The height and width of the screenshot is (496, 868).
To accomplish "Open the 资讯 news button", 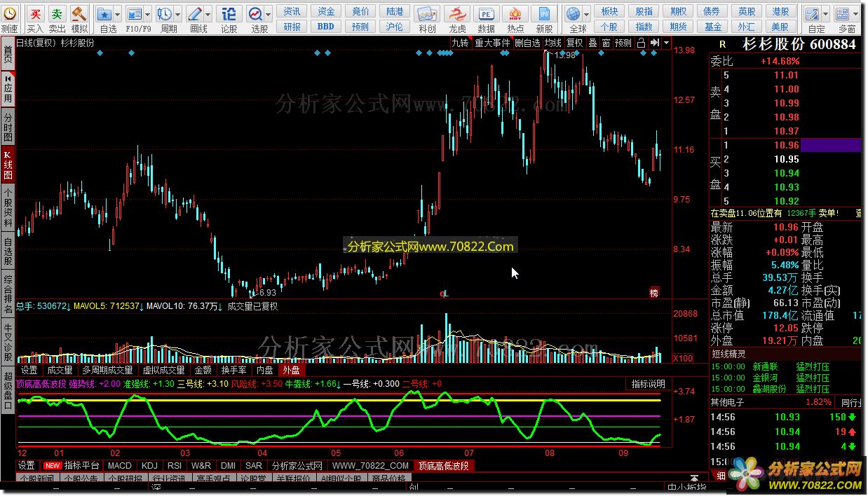I will (x=292, y=11).
